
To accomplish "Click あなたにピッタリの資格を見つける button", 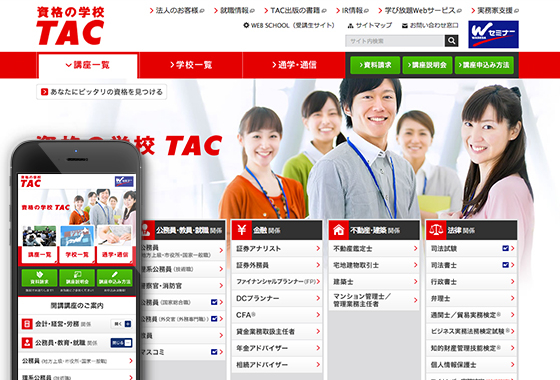I will [101, 92].
